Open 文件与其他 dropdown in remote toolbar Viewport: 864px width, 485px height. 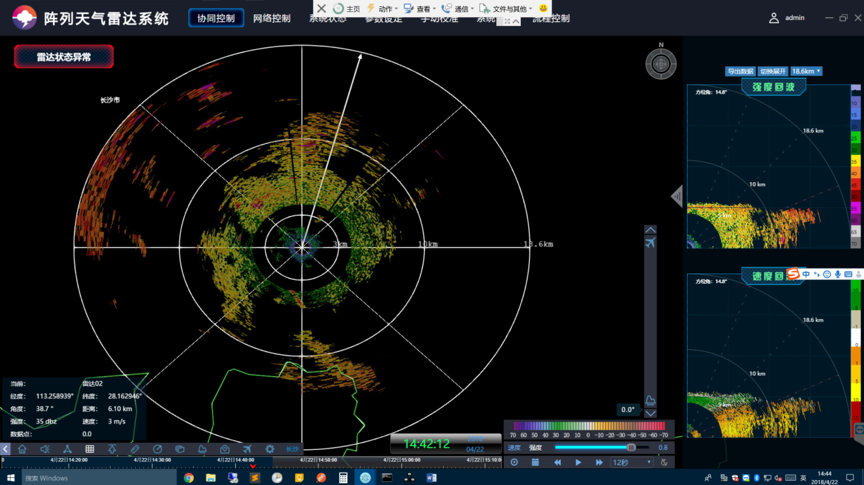coord(506,8)
